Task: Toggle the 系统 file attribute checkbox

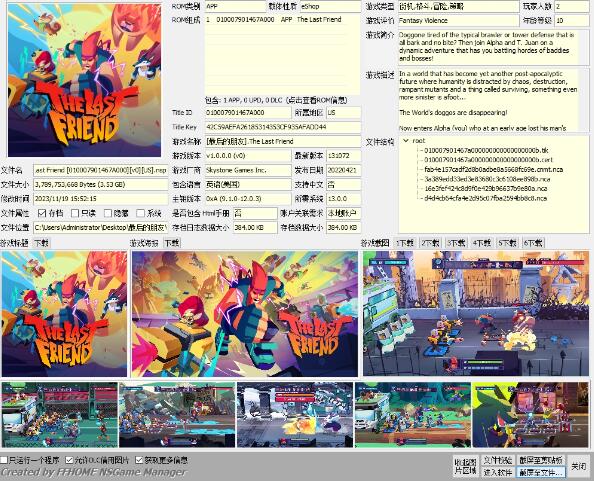Action: point(140,213)
